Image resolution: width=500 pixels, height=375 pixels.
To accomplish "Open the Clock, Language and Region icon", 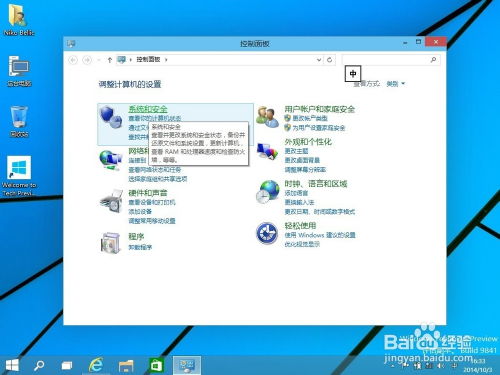I will tap(267, 192).
